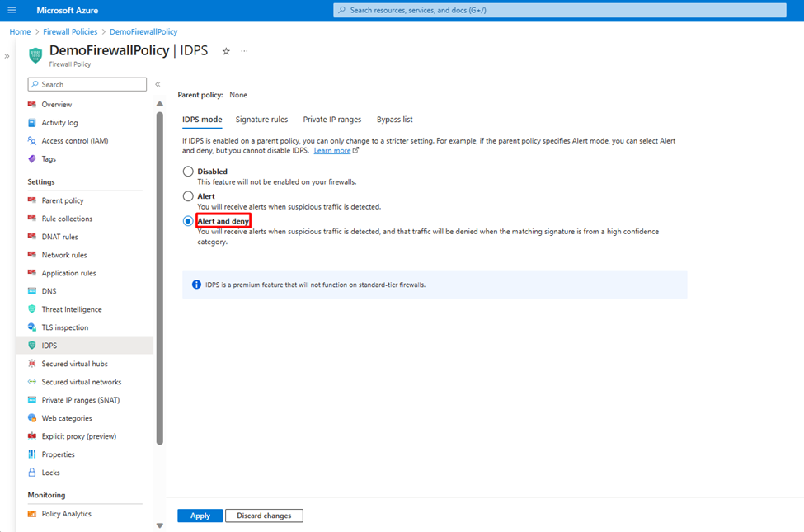Click the Apply button

[200, 516]
